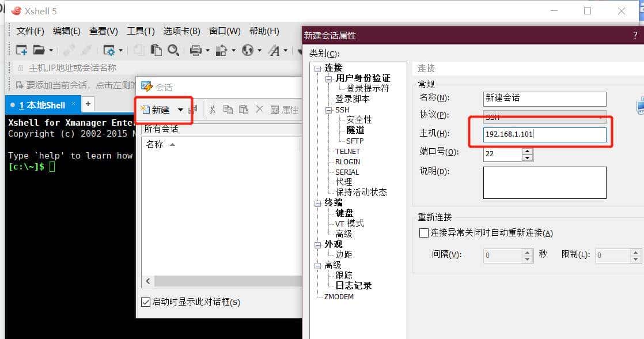Click the Cut scissors icon in Sessions dialog
The image size is (644, 339).
212,110
